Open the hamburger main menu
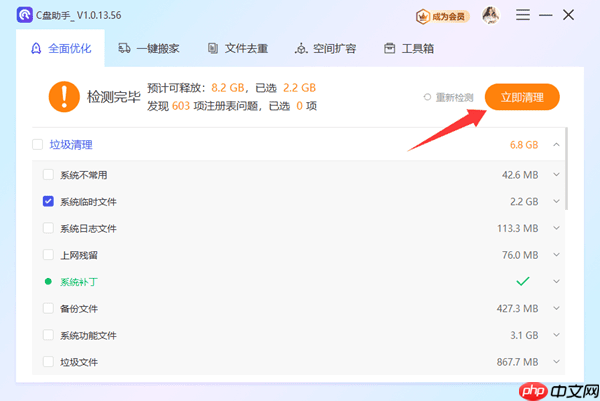Viewport: 600px width, 401px height. (523, 15)
